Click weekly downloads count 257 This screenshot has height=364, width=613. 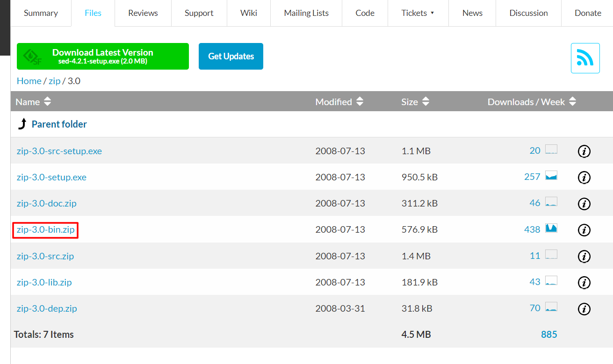[532, 177]
